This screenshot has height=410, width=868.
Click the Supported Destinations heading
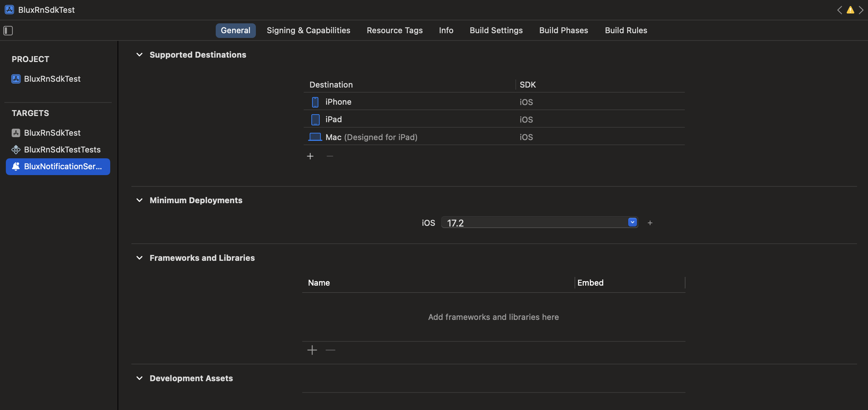click(x=198, y=55)
